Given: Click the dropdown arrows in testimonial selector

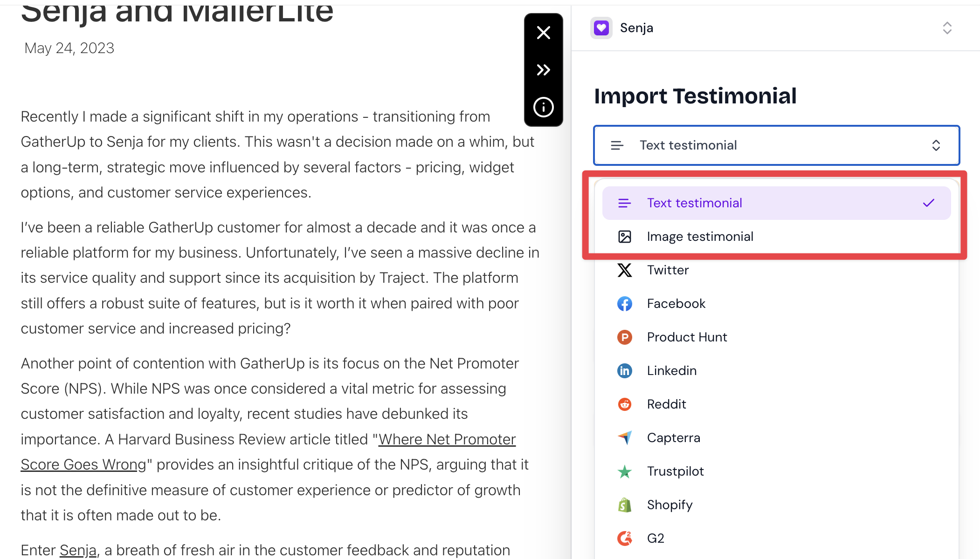Looking at the screenshot, I should pos(936,145).
